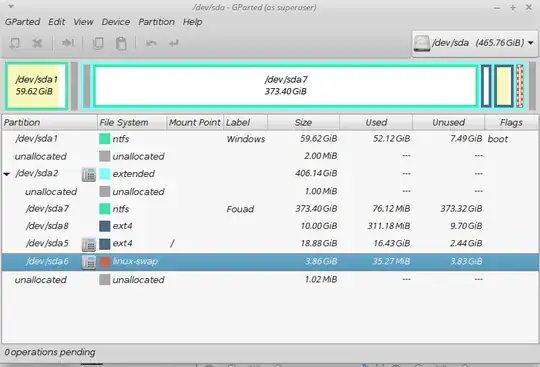This screenshot has width=540, height=367.
Task: Click the key icon beside /dev/sda5
Action: [89, 244]
